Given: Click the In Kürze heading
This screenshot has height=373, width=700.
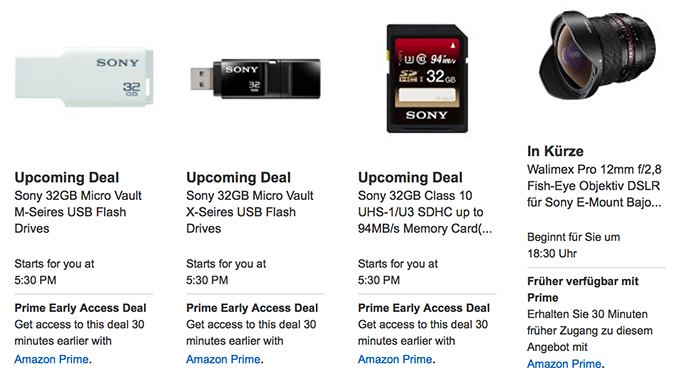Looking at the screenshot, I should pos(555,151).
